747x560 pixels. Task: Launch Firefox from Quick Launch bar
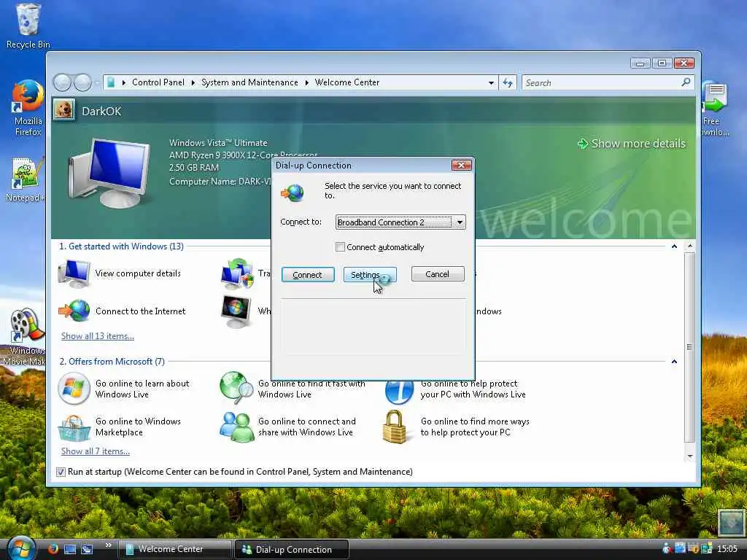click(x=53, y=548)
